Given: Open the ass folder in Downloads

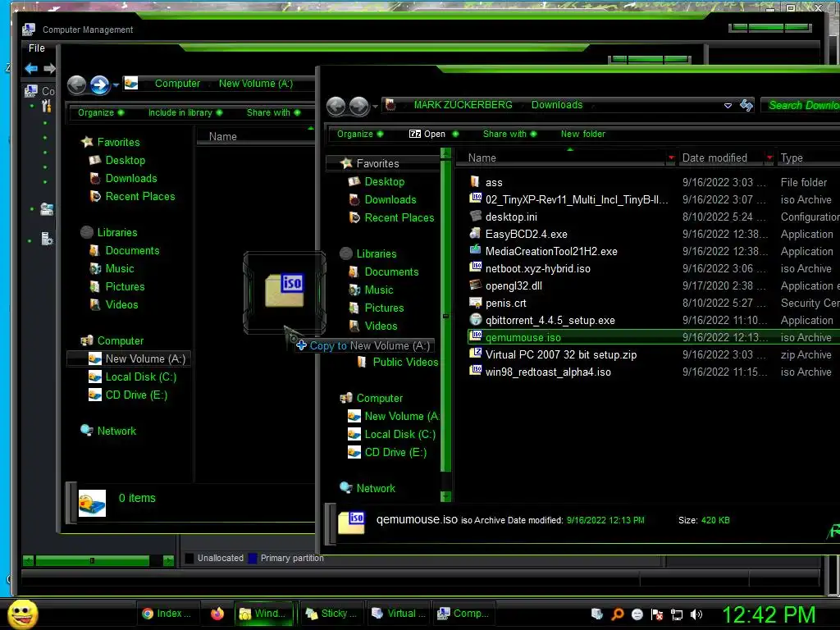Looking at the screenshot, I should tap(493, 183).
